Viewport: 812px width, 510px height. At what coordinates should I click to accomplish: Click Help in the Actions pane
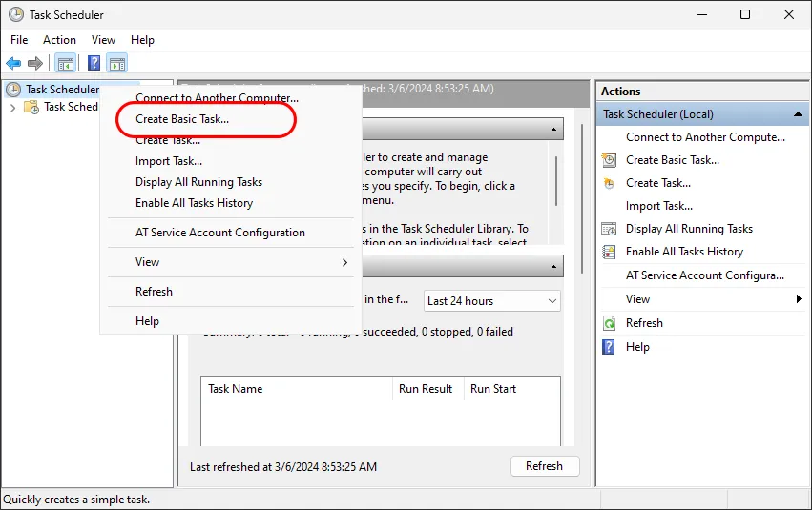click(x=637, y=347)
